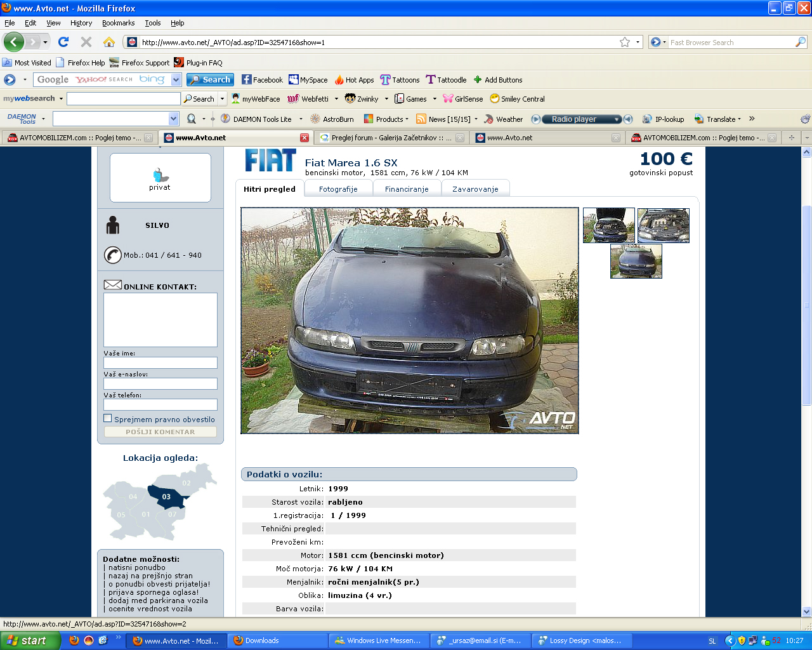Image resolution: width=812 pixels, height=650 pixels.
Task: Open the DAEMON Tools search box dropdown
Action: [174, 119]
